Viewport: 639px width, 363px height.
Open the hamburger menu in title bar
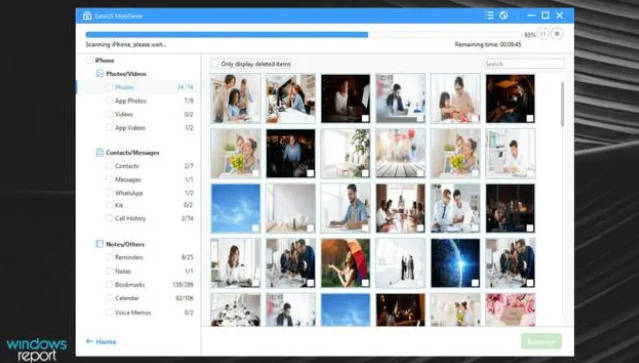[x=490, y=15]
